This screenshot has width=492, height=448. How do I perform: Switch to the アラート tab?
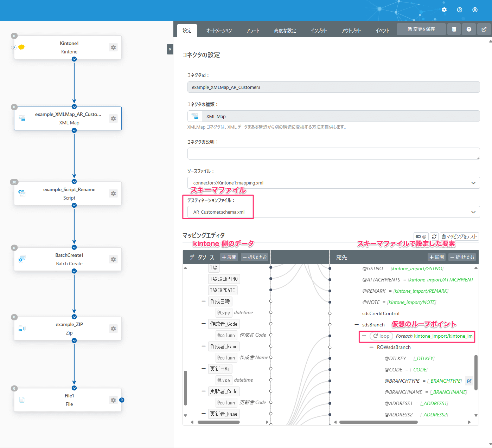point(253,31)
